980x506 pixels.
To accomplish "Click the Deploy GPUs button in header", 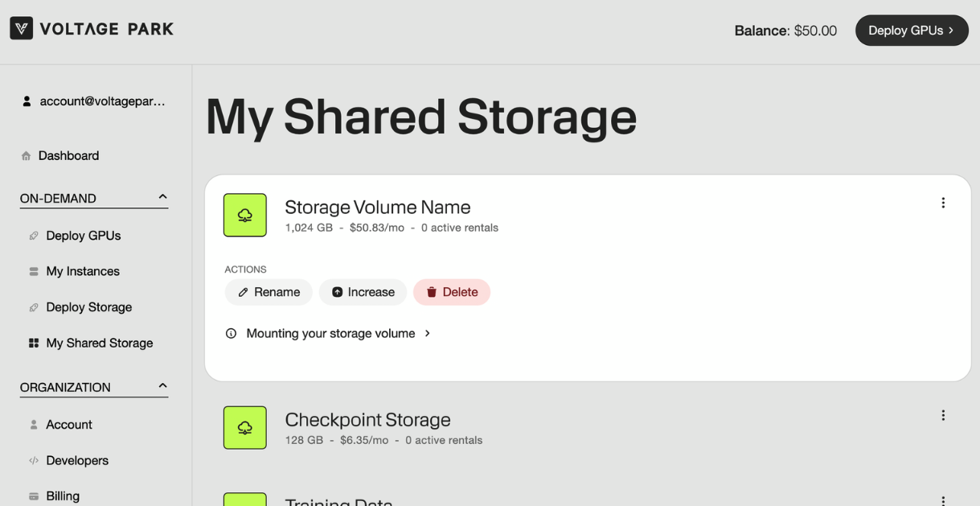I will point(911,31).
